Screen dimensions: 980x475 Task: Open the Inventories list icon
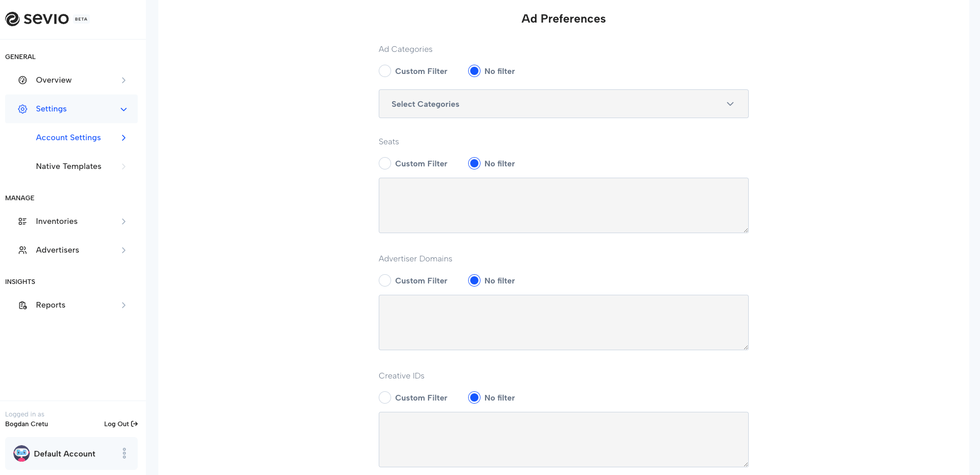coord(22,221)
